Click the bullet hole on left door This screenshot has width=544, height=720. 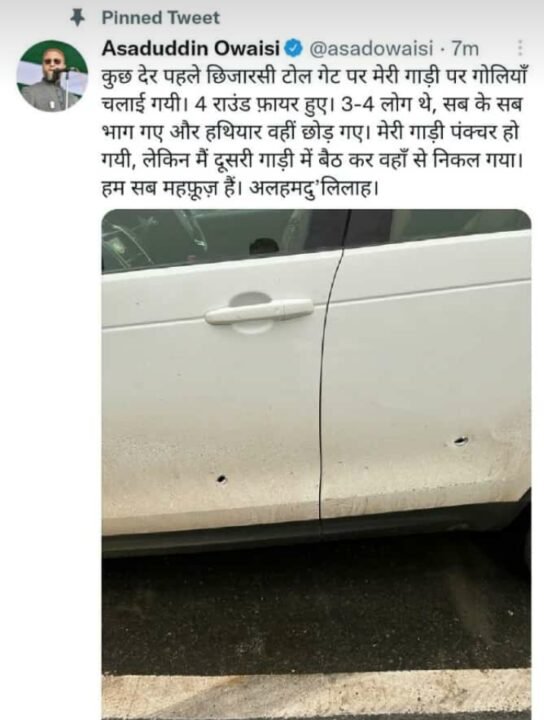pos(222,479)
